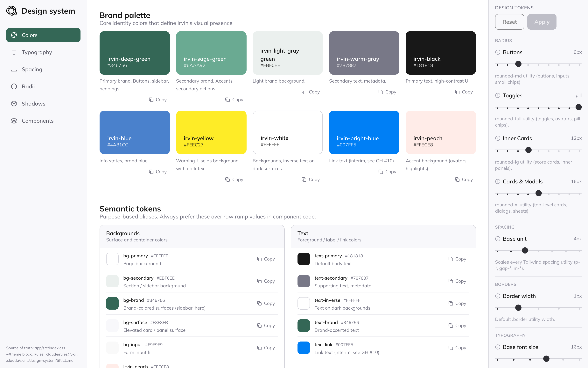Switch to the Shadows section
Screen dimensions: 588x368
point(43,104)
